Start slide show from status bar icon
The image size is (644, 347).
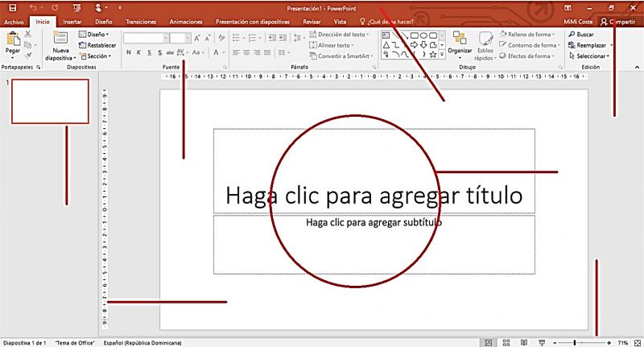coord(542,342)
